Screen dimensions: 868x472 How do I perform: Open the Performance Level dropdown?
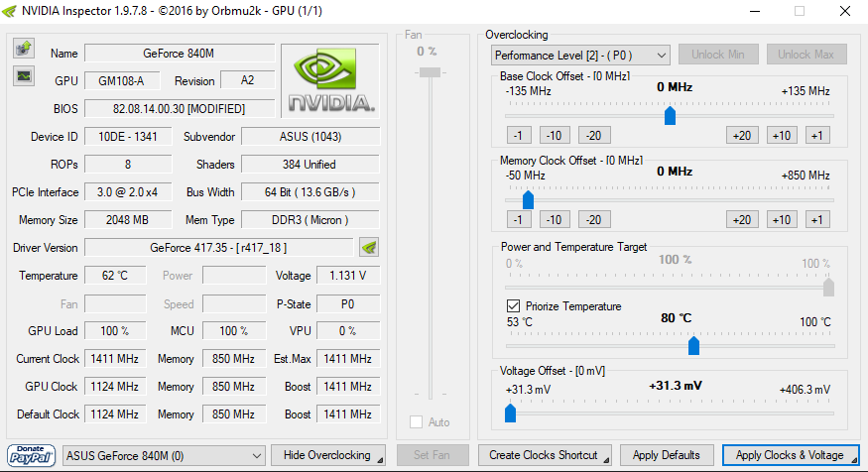pyautogui.click(x=580, y=56)
